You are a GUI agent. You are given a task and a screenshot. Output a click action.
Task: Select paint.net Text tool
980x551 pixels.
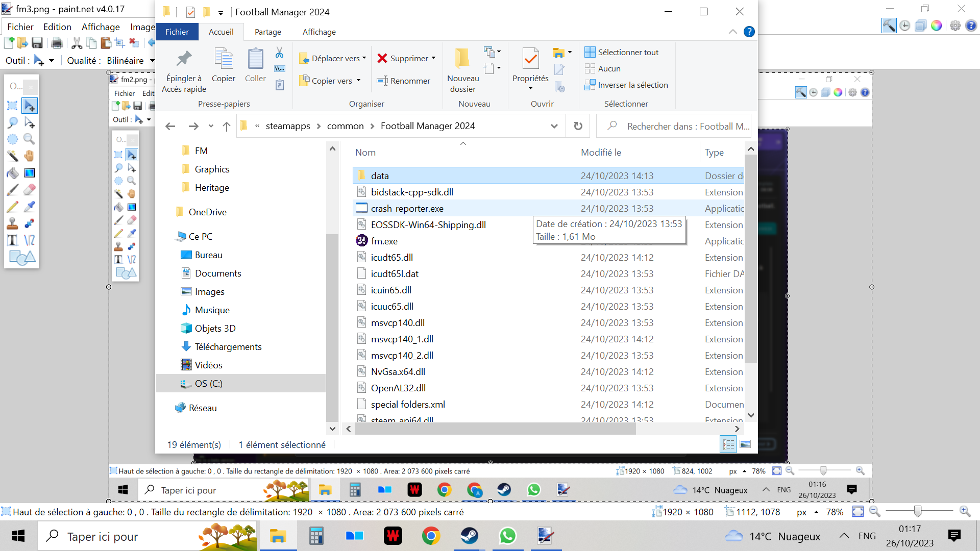(x=12, y=240)
